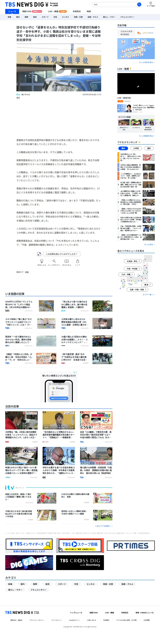Open the 大好物は「紙」 featured article thumbnail
Image resolution: width=160 pixels, height=644 pixels.
(x=21, y=420)
